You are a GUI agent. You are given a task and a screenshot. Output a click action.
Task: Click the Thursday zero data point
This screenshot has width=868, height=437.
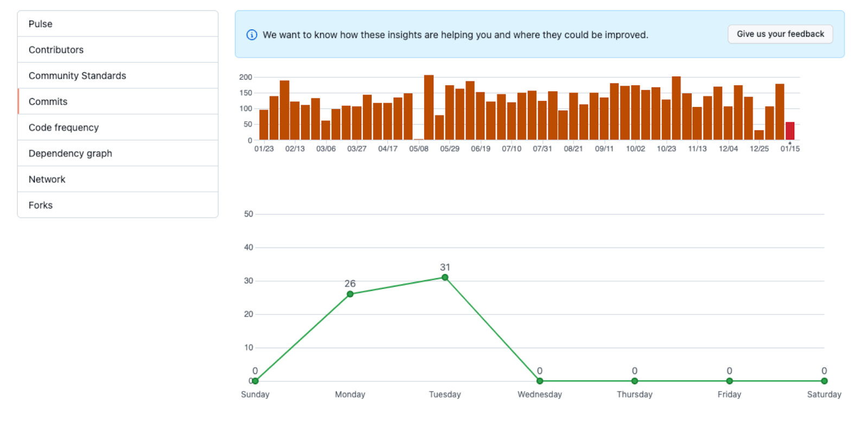point(635,381)
